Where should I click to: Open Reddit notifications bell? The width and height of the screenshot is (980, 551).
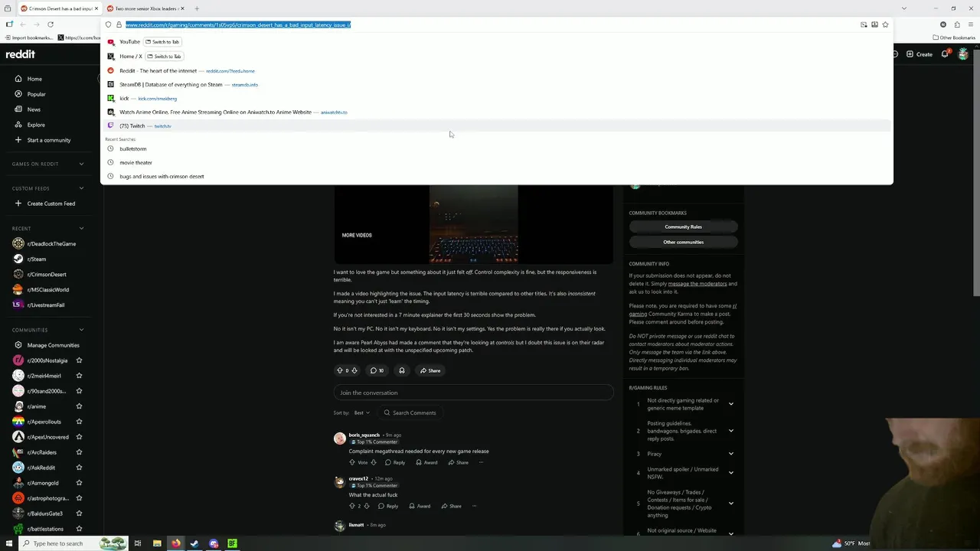pos(945,54)
